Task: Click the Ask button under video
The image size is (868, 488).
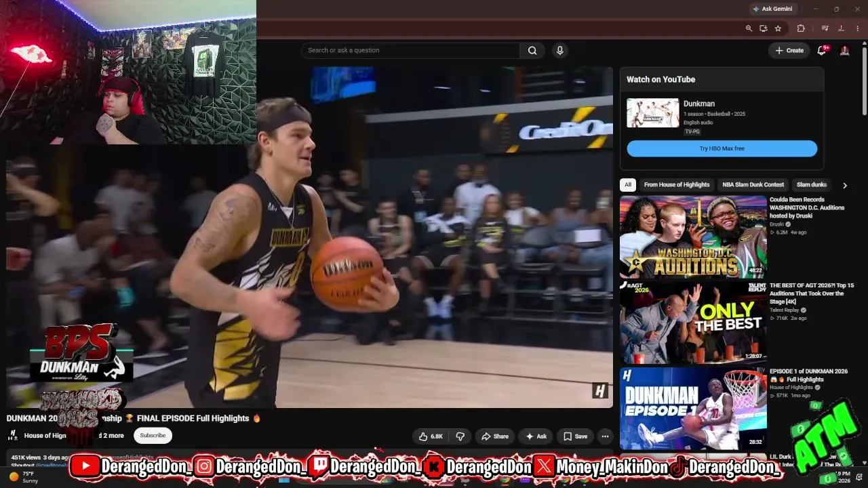Action: (535, 436)
